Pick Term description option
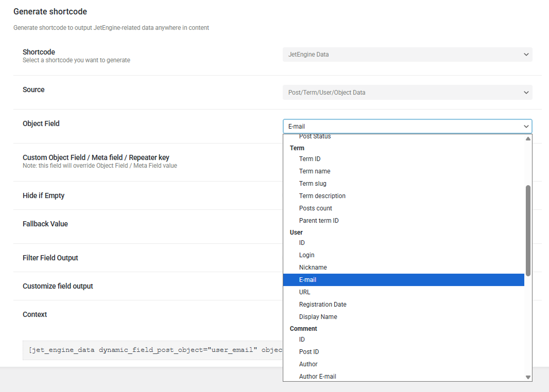Viewport: 549px width, 392px height. pyautogui.click(x=404, y=196)
